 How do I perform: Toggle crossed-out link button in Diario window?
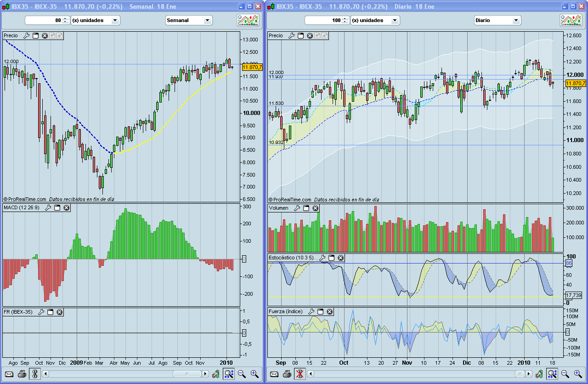tap(300, 374)
